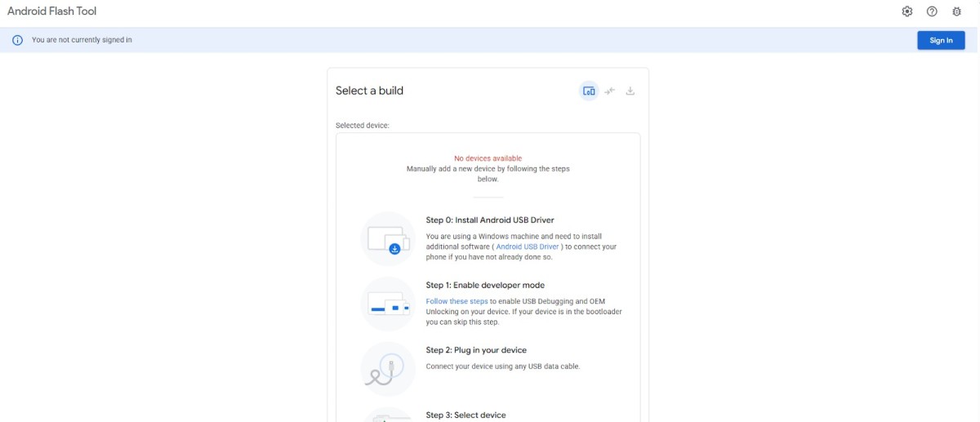Select the build step arrows icon

point(609,91)
